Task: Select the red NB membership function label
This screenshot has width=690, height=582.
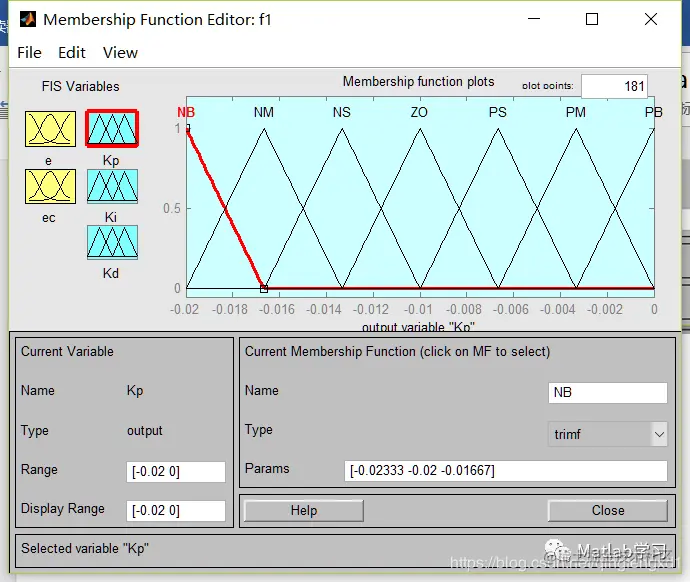Action: (x=186, y=112)
